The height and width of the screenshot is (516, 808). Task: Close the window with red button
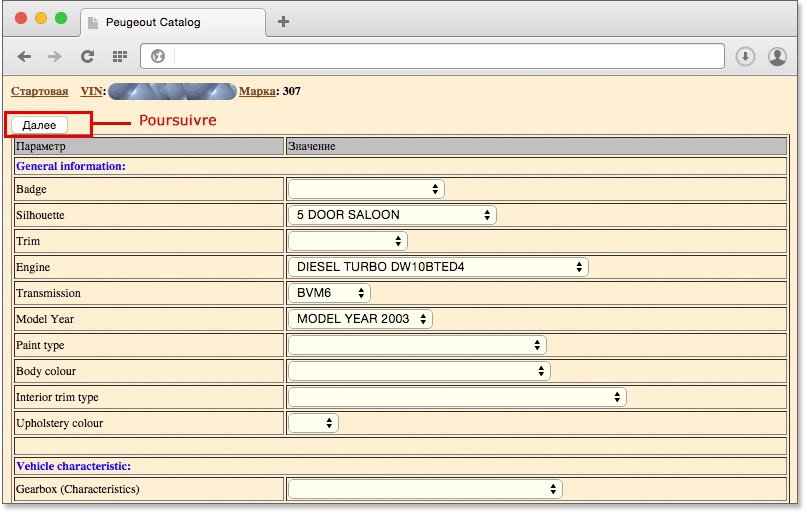click(x=21, y=19)
